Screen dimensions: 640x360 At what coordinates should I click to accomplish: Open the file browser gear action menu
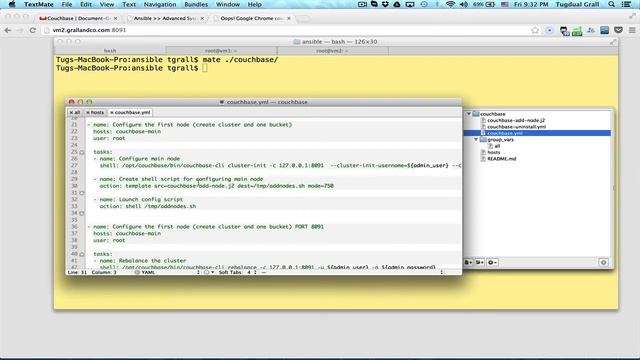pyautogui.click(x=492, y=262)
